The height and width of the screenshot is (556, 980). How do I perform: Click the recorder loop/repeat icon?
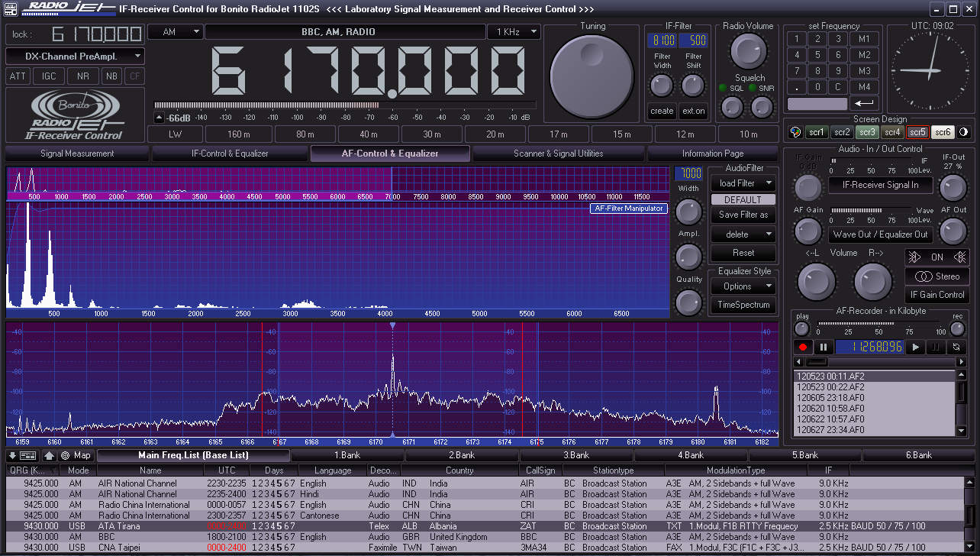(x=955, y=347)
